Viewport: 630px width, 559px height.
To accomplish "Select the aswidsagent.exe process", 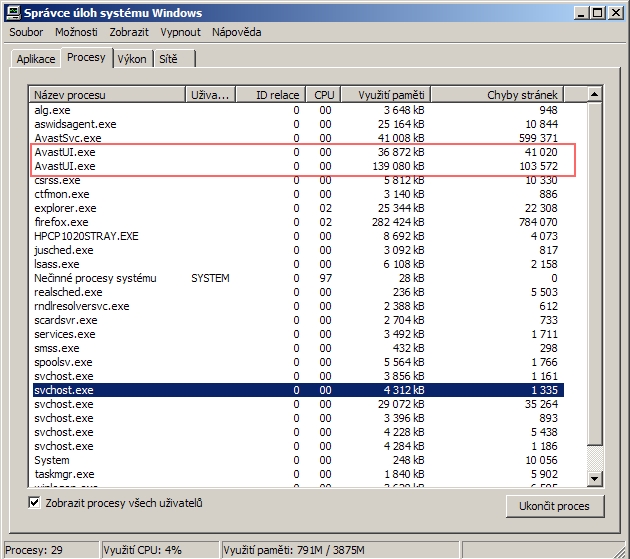I will pos(298,124).
